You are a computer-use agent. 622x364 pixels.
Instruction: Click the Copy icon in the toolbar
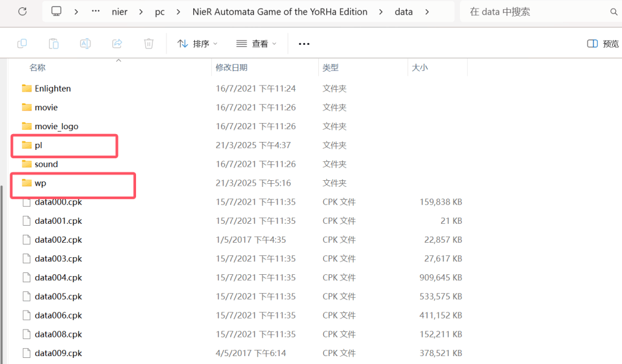[22, 43]
